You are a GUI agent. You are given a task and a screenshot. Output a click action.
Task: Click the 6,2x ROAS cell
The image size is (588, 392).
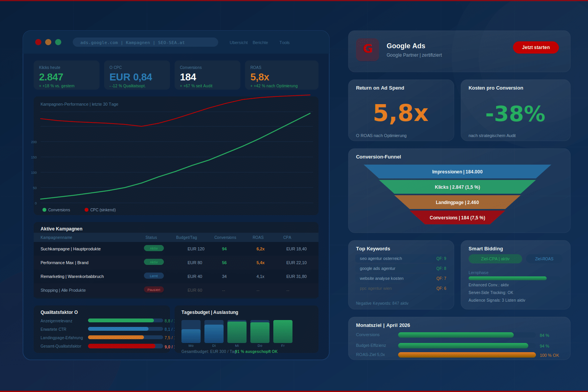click(x=260, y=249)
